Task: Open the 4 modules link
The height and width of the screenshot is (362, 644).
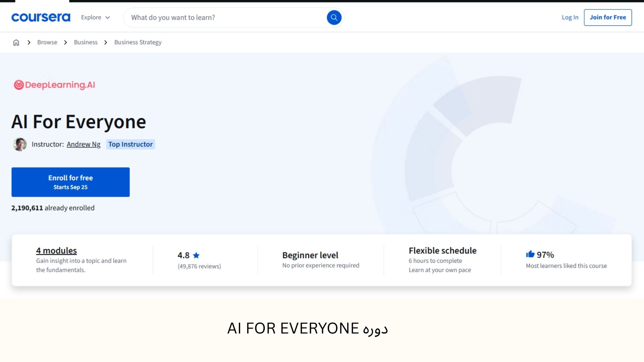Action: (56, 250)
